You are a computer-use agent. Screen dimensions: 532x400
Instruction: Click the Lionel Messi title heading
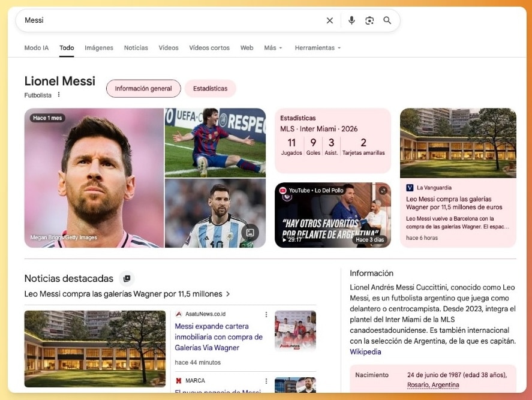pos(60,81)
